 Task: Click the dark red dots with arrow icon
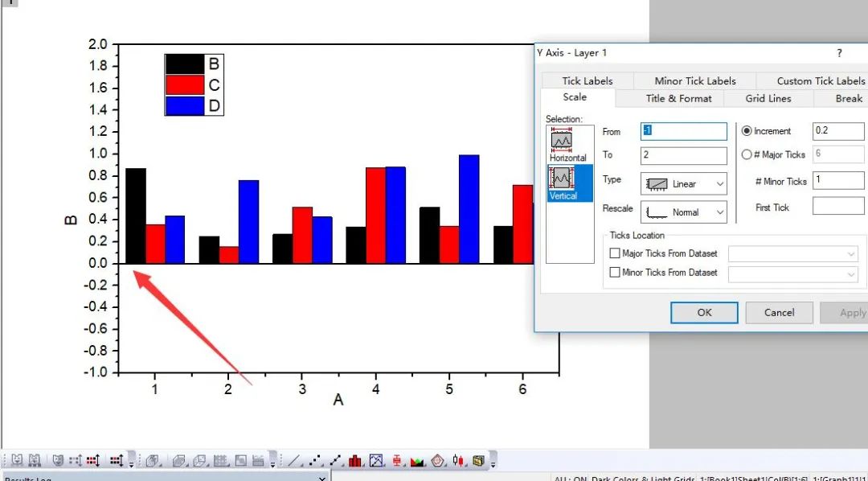(117, 461)
